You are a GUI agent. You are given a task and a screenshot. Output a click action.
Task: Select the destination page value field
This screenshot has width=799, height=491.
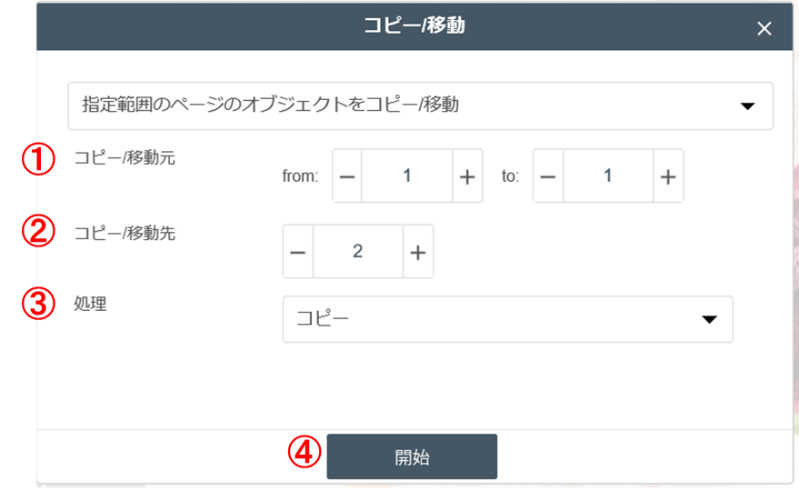[x=358, y=251]
